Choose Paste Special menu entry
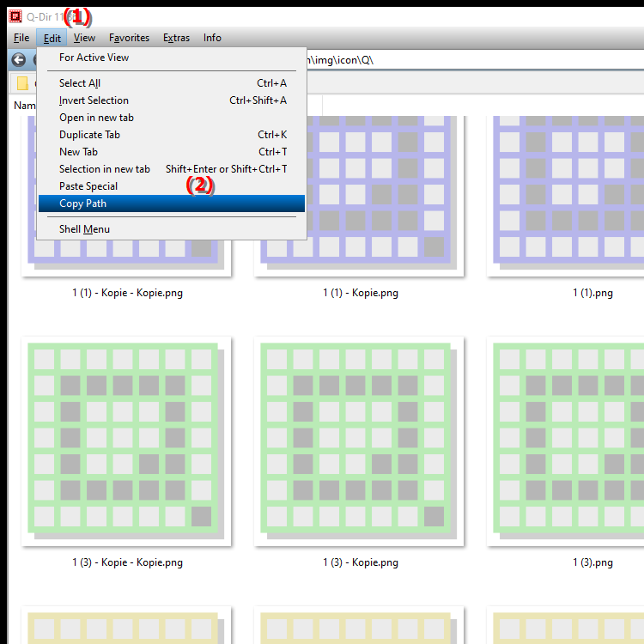This screenshot has height=644, width=644. 172,186
